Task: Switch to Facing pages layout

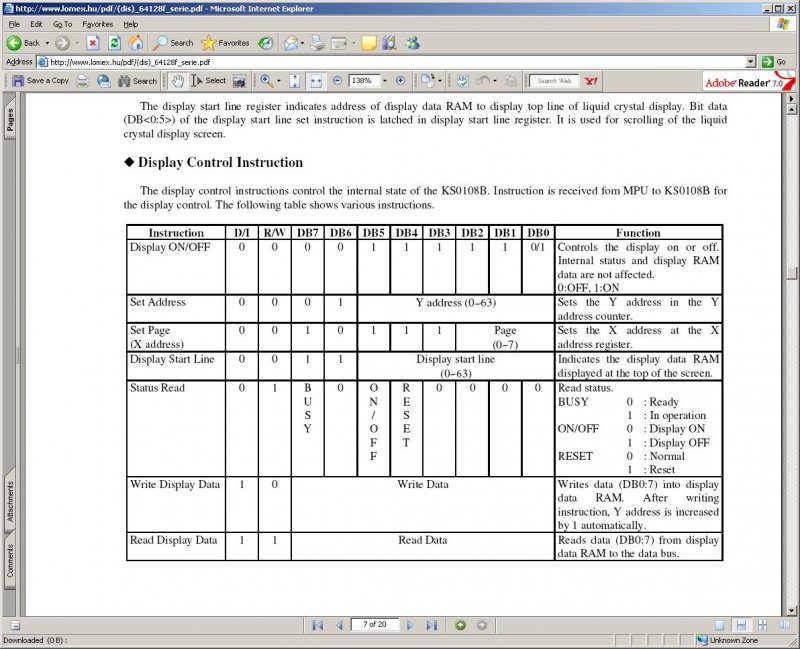Action: (x=784, y=625)
